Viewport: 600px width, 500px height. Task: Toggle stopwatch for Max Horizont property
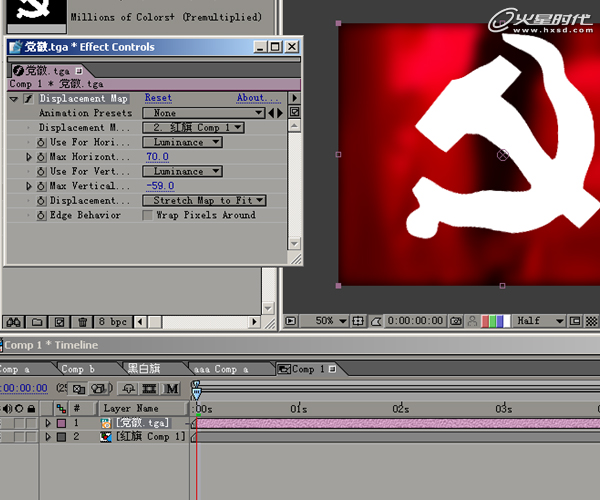(41, 157)
